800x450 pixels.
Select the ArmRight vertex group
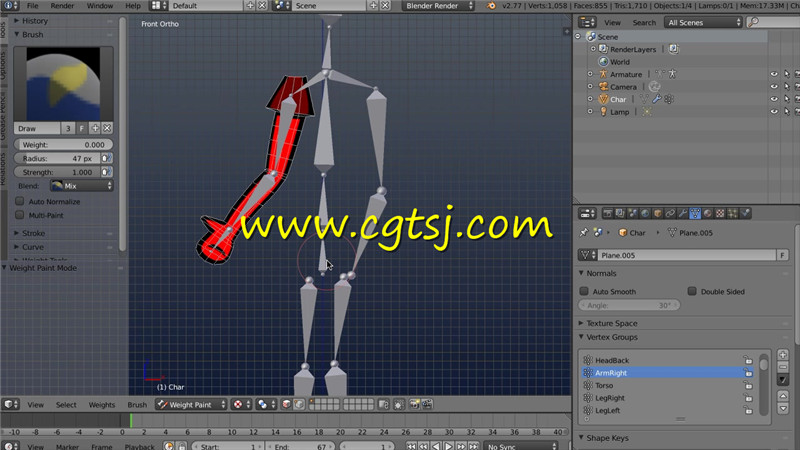(668, 373)
